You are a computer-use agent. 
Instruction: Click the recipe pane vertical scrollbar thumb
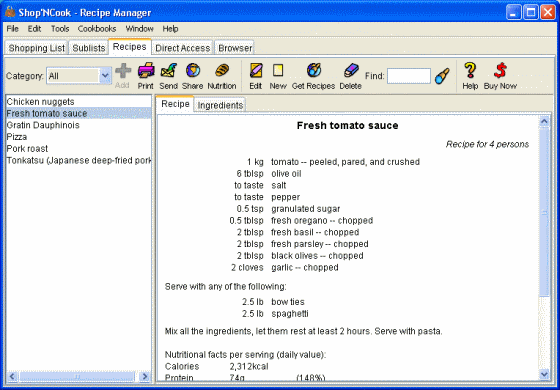click(544, 212)
